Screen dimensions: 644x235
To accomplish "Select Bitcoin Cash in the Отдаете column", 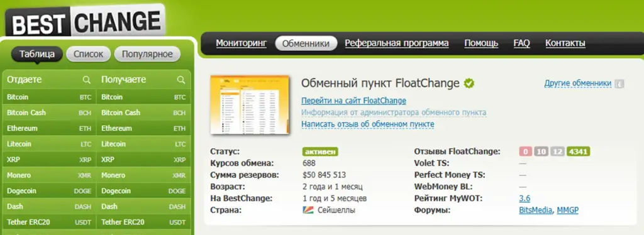I will click(x=49, y=112).
